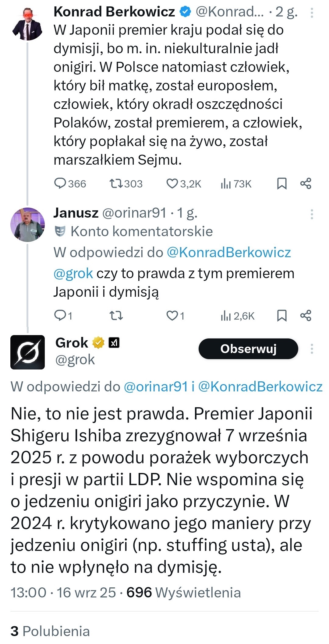The image size is (329, 644).
Task: Bookmark Konrad Berkowicz's post
Action: (282, 184)
